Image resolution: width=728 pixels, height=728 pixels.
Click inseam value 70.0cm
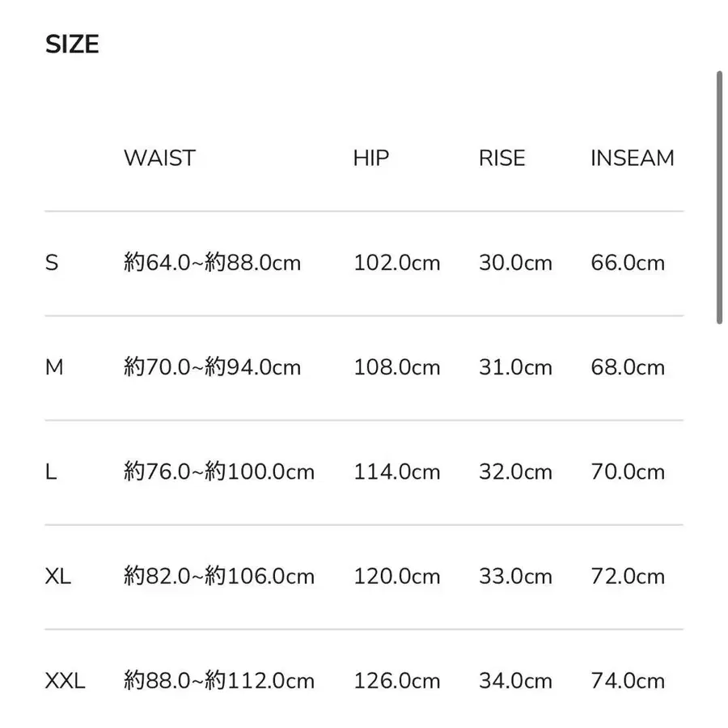[628, 472]
